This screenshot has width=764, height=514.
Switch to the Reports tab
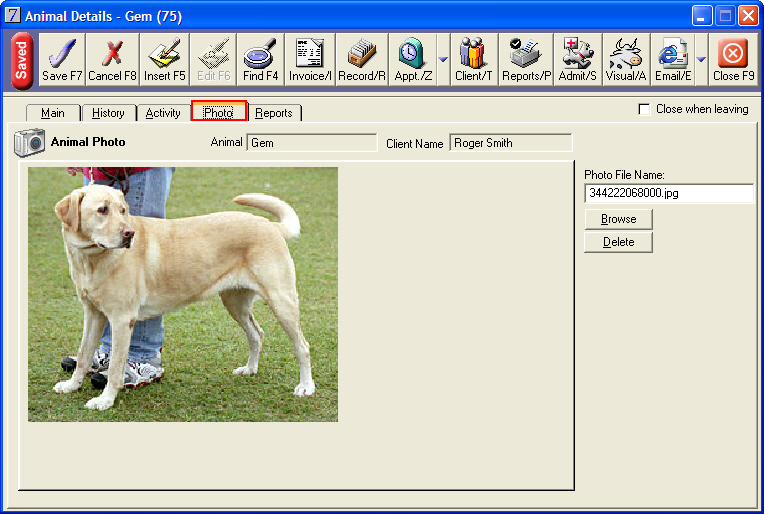point(274,113)
